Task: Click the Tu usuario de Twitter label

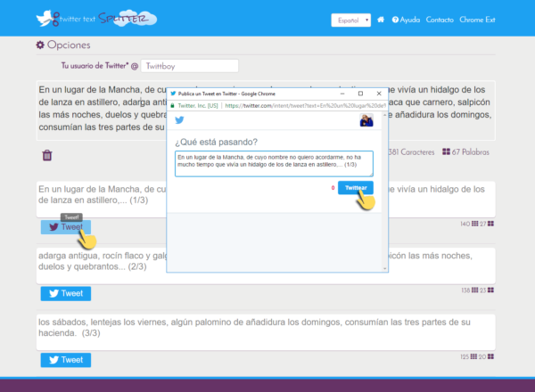Action: click(x=95, y=65)
